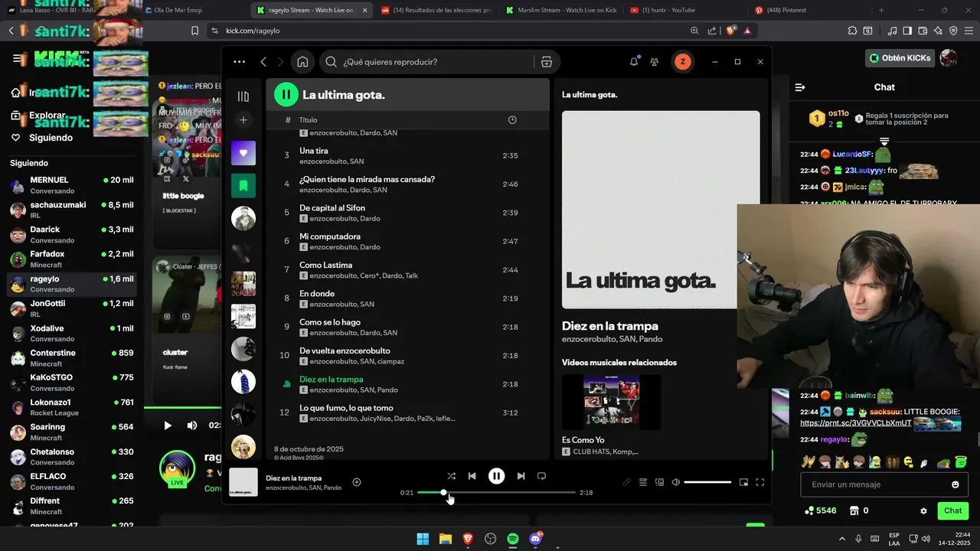Go to Spotify Home

point(302,62)
